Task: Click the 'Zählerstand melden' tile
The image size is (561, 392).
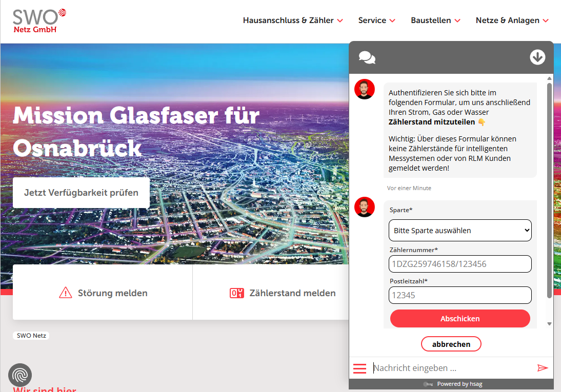Action: [283, 293]
